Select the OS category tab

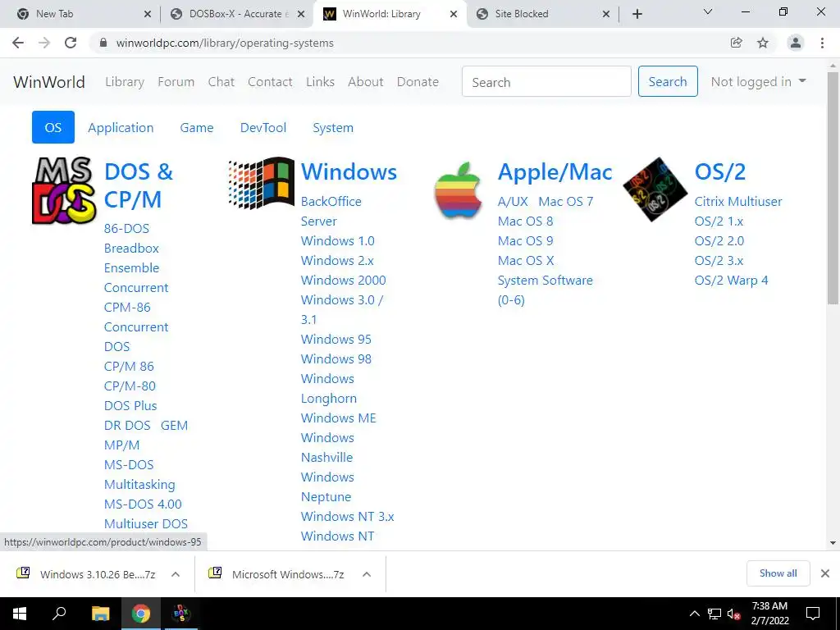[x=53, y=127]
